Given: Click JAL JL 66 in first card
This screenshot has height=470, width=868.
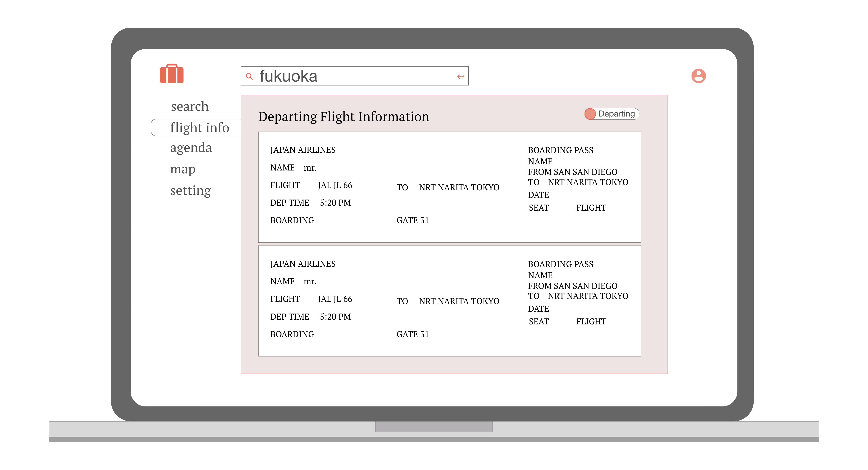Looking at the screenshot, I should click(335, 185).
